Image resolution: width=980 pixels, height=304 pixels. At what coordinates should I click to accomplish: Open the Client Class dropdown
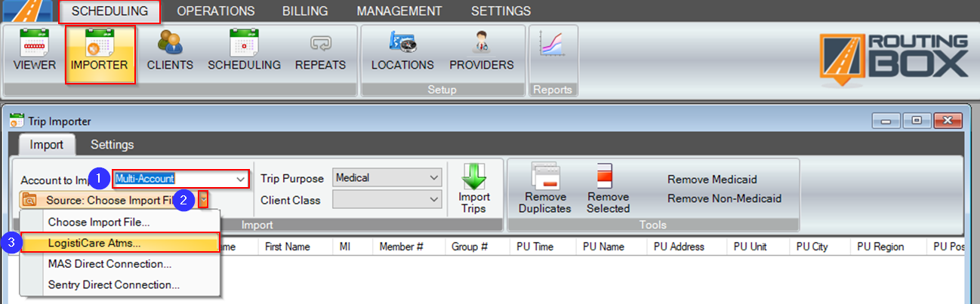(x=387, y=200)
